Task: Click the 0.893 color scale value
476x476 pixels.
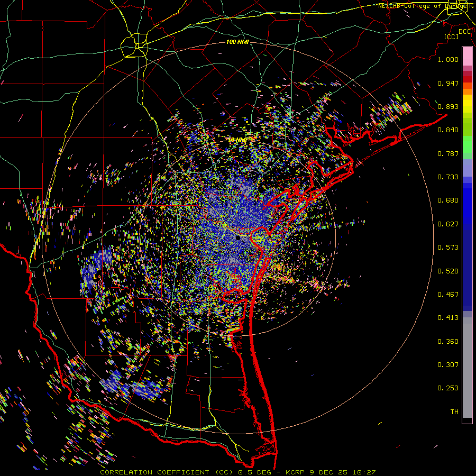Action: [x=448, y=106]
